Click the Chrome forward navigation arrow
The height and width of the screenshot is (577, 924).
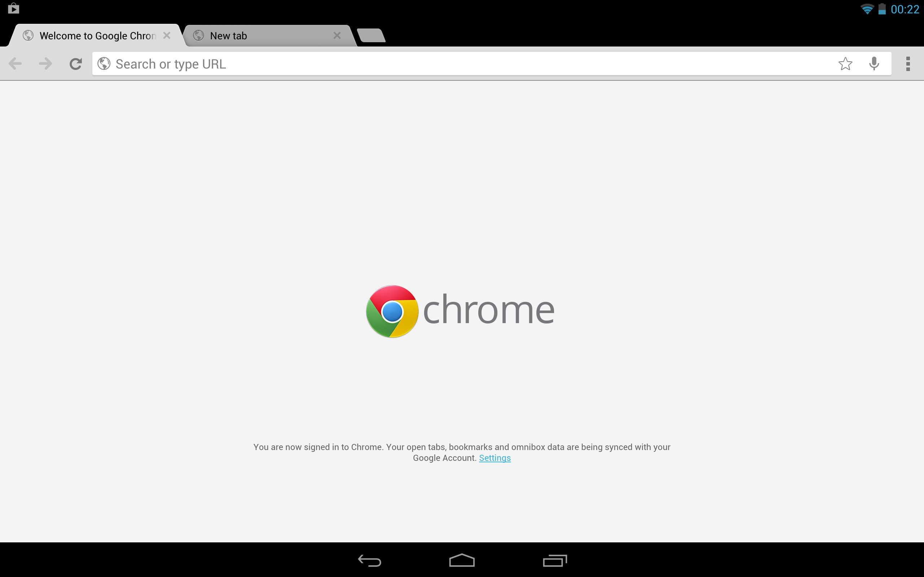[44, 63]
